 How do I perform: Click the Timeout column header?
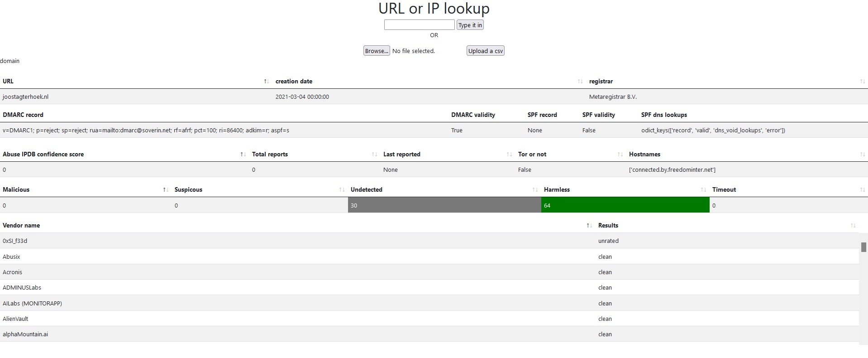pyautogui.click(x=724, y=190)
